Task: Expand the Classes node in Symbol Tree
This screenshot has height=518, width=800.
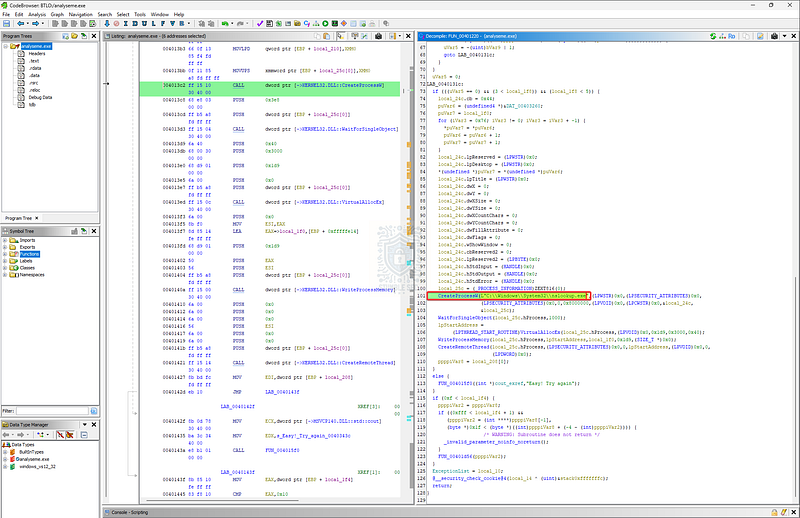Action: tap(5, 268)
